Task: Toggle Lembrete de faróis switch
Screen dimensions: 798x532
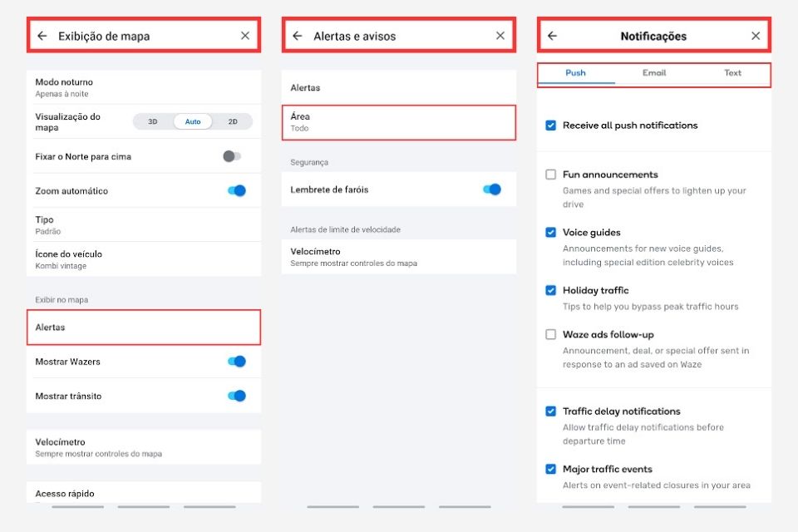Action: [491, 190]
